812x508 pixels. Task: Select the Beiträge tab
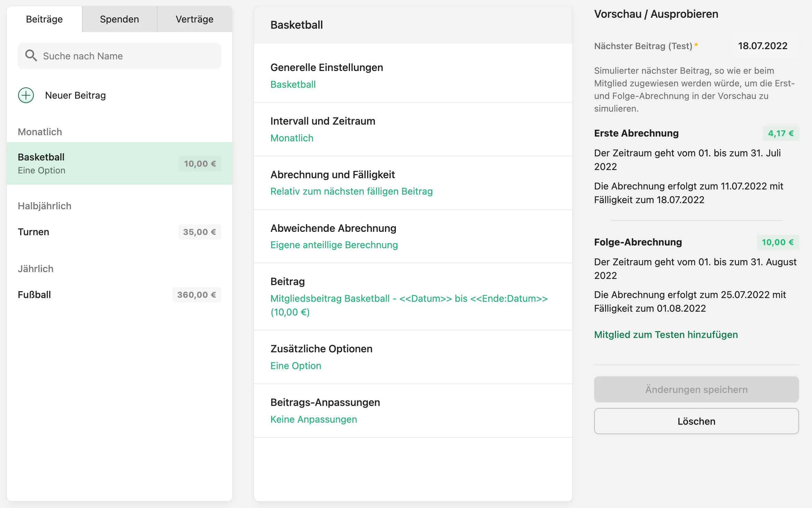point(44,19)
